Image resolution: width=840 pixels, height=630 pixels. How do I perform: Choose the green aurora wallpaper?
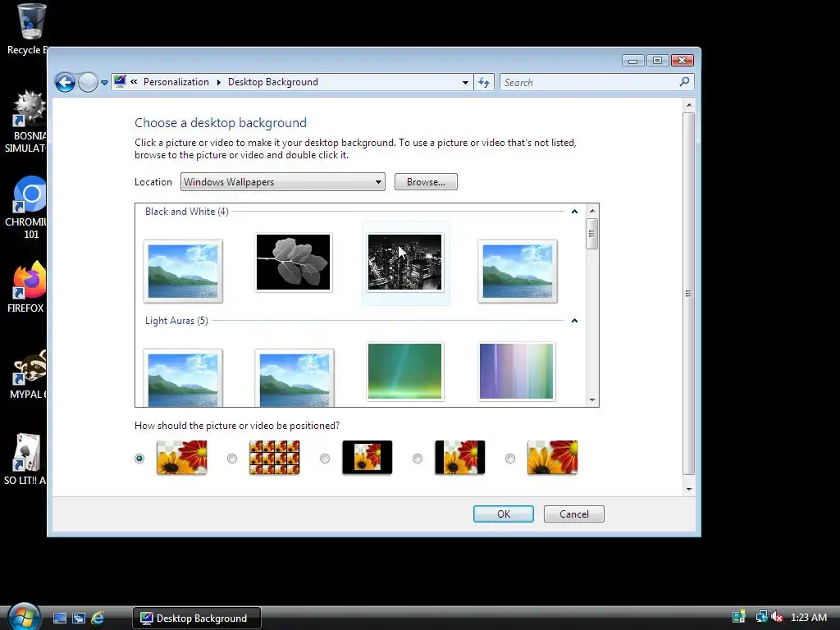(405, 372)
